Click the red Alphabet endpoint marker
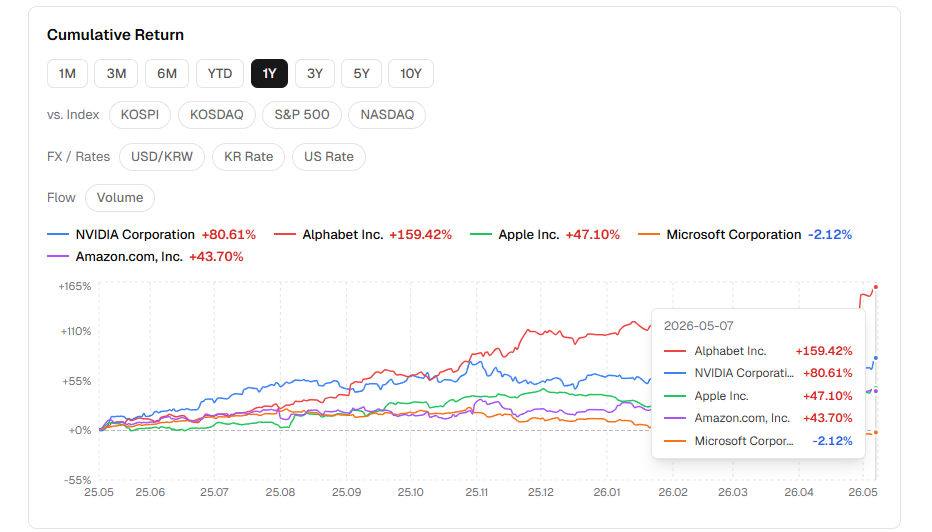This screenshot has height=532, width=932. click(x=876, y=287)
